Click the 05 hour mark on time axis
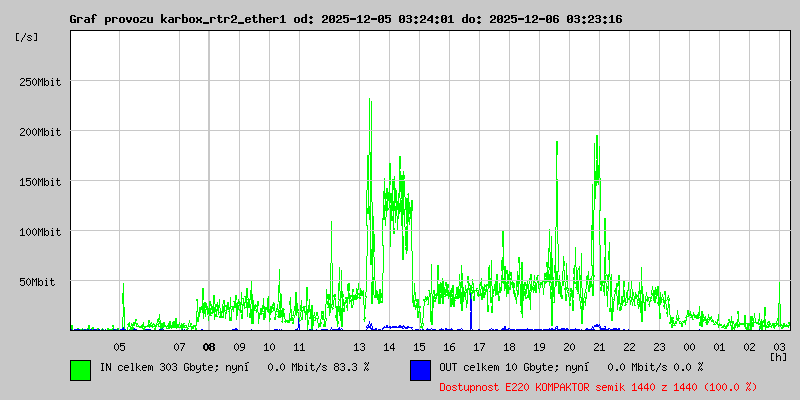Viewport: 800px width, 400px height. tap(119, 347)
